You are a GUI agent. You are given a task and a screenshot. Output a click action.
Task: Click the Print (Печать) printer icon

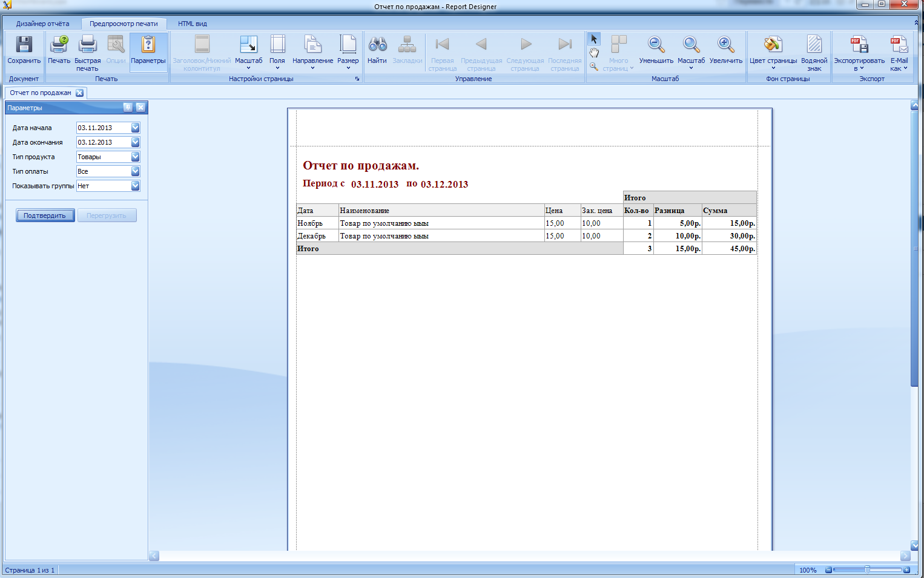[x=59, y=45]
